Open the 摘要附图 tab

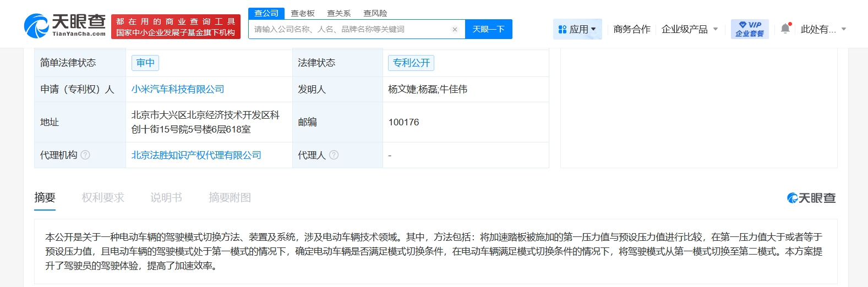pos(230,197)
